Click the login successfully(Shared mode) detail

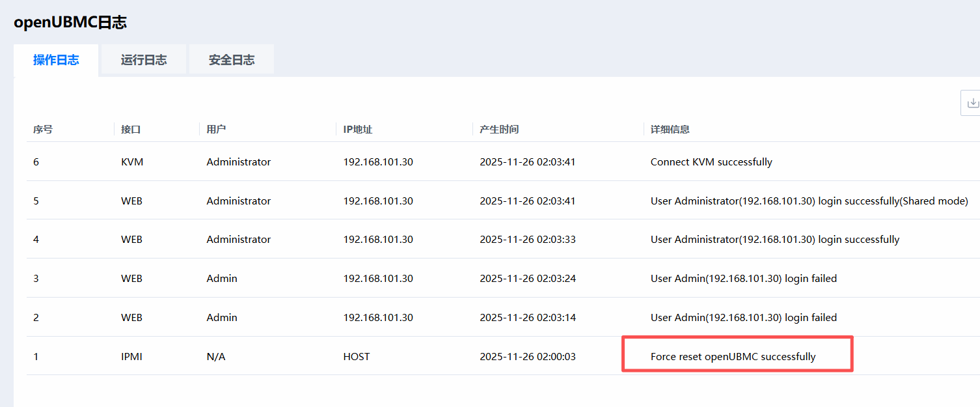(x=810, y=201)
